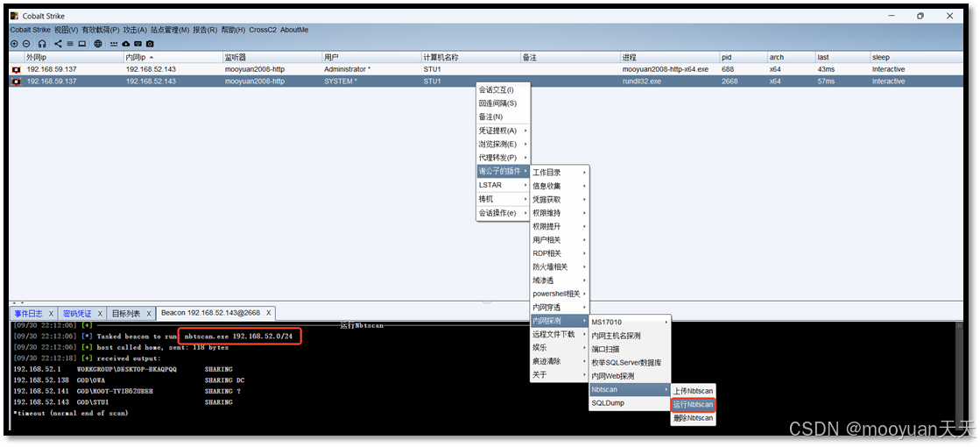Switch to the 目标列表 tab
Image resolution: width=980 pixels, height=447 pixels.
pos(126,313)
